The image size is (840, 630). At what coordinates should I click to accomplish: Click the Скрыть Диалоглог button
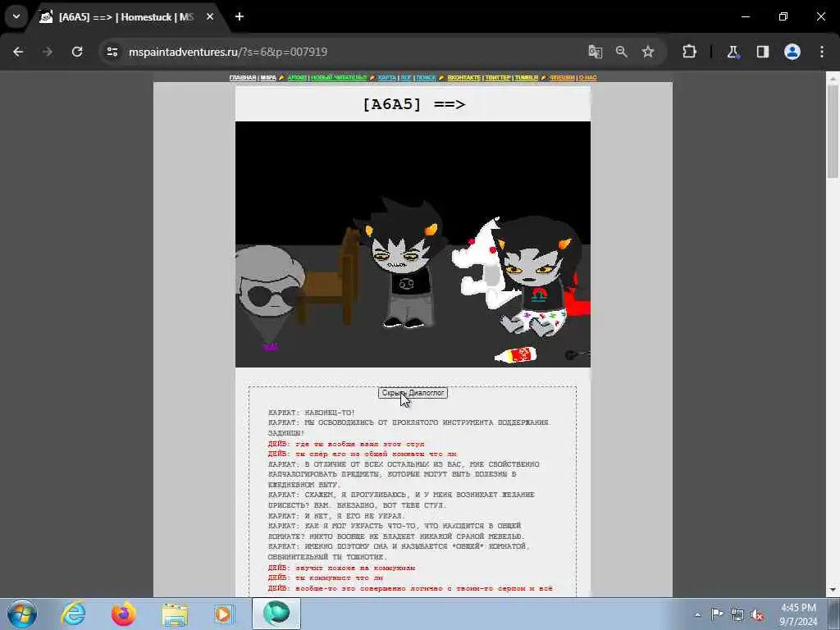pos(413,393)
